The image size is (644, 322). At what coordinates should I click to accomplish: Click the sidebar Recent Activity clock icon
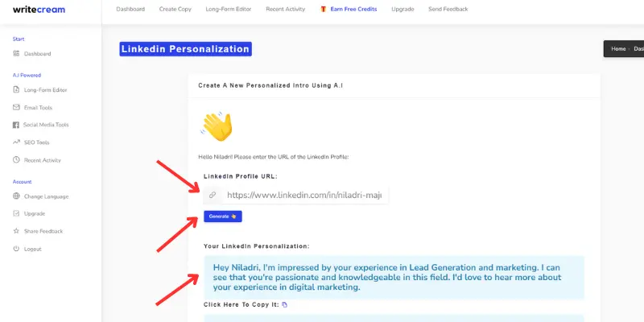click(x=16, y=159)
